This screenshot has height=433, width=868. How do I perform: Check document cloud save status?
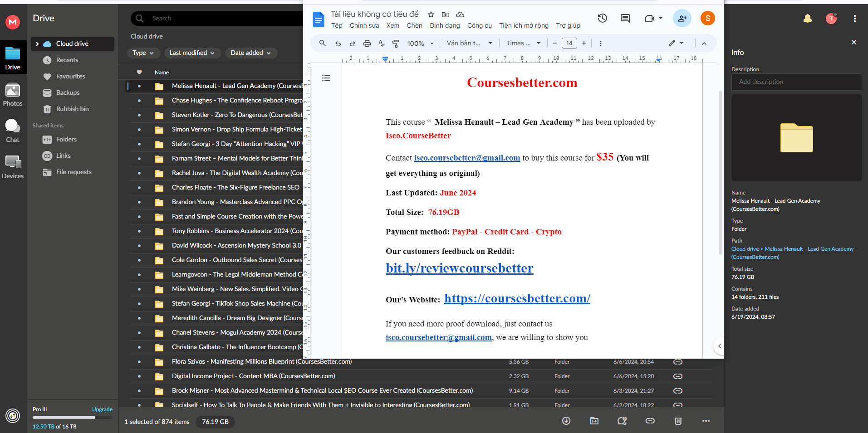(460, 15)
